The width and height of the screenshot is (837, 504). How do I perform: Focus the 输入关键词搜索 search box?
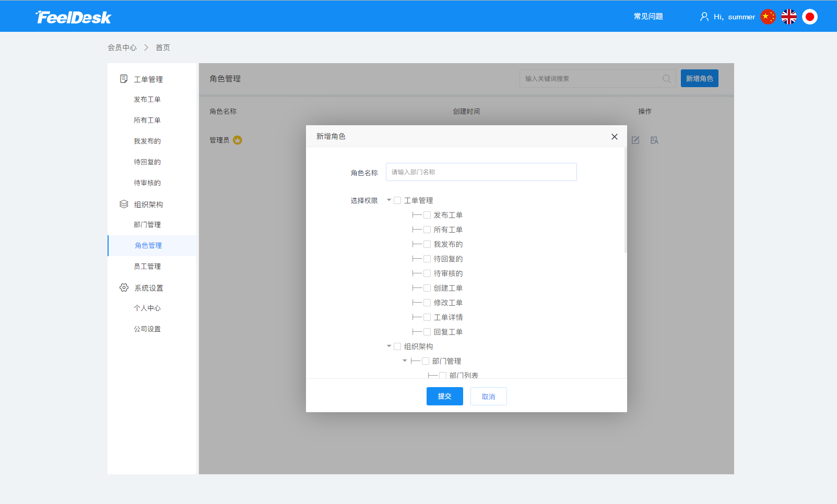(598, 79)
